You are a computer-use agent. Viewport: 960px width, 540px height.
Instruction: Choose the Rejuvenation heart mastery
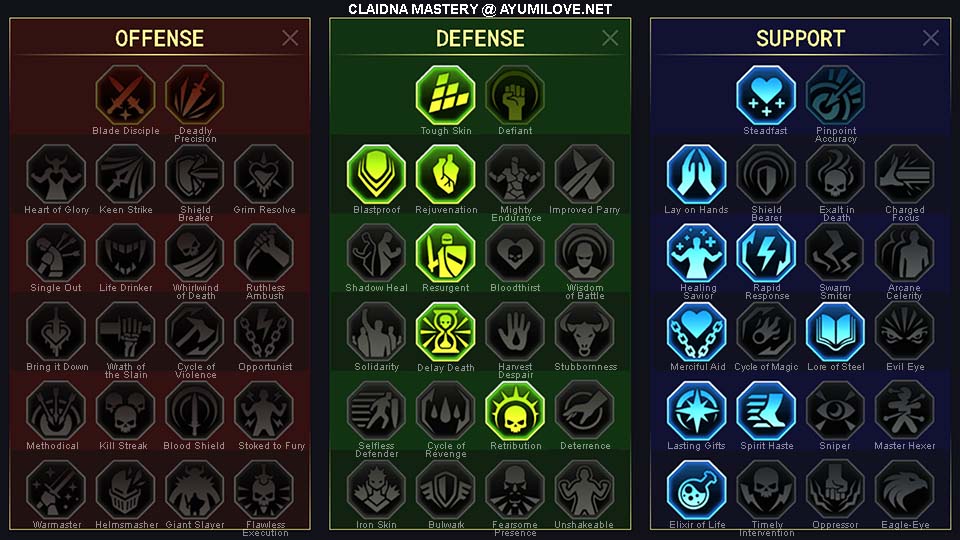pyautogui.click(x=446, y=174)
